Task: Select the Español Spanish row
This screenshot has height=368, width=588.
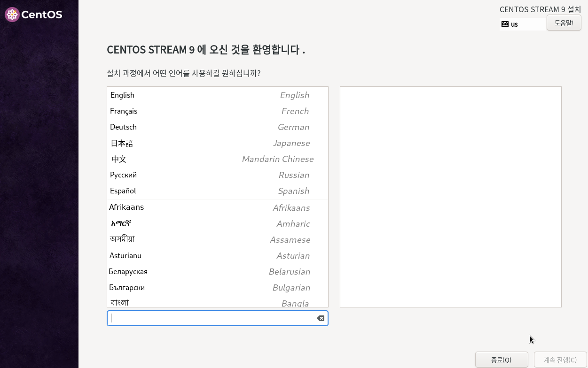Action: pos(217,191)
